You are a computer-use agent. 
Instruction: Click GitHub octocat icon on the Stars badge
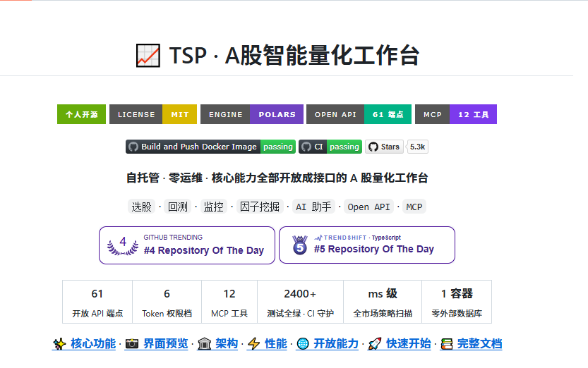[x=373, y=147]
